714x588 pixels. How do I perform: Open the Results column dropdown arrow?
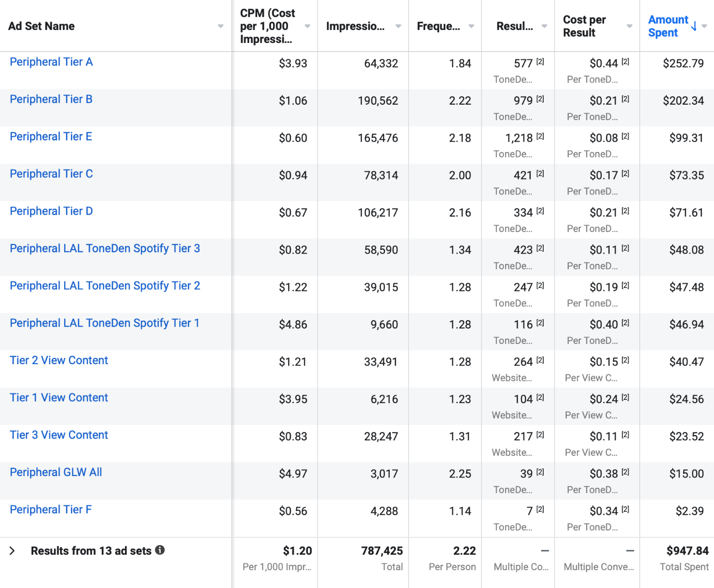(544, 26)
